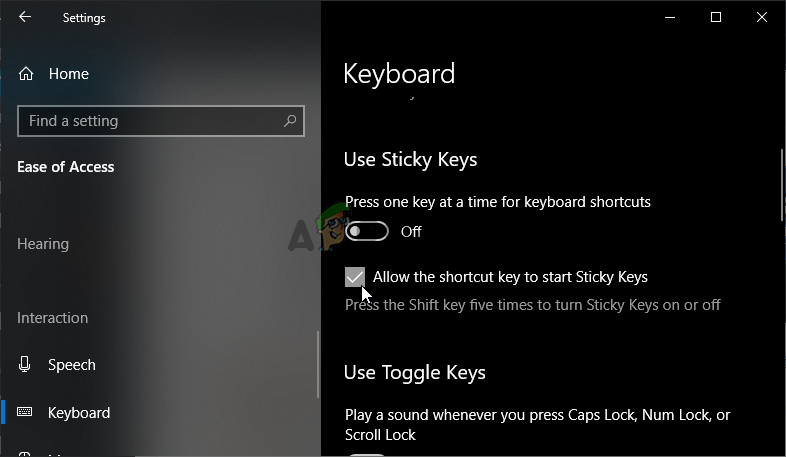Click the Speech microphone icon

(26, 365)
